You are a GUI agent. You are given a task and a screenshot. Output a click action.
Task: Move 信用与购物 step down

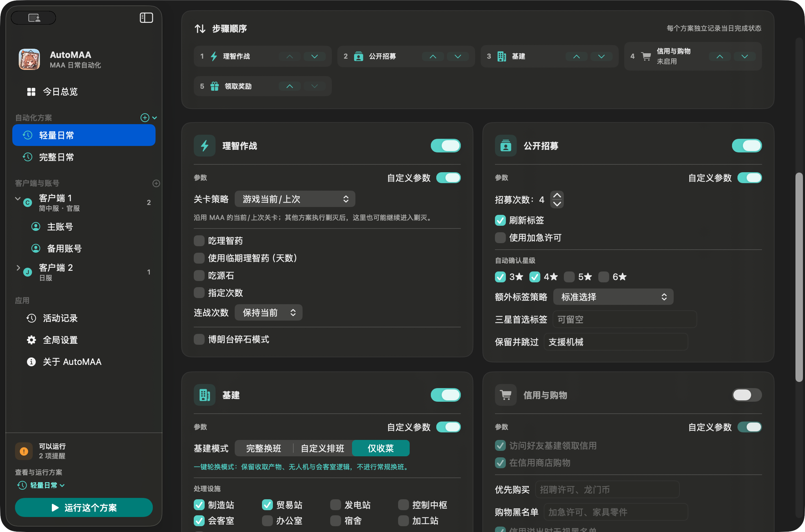coord(745,56)
